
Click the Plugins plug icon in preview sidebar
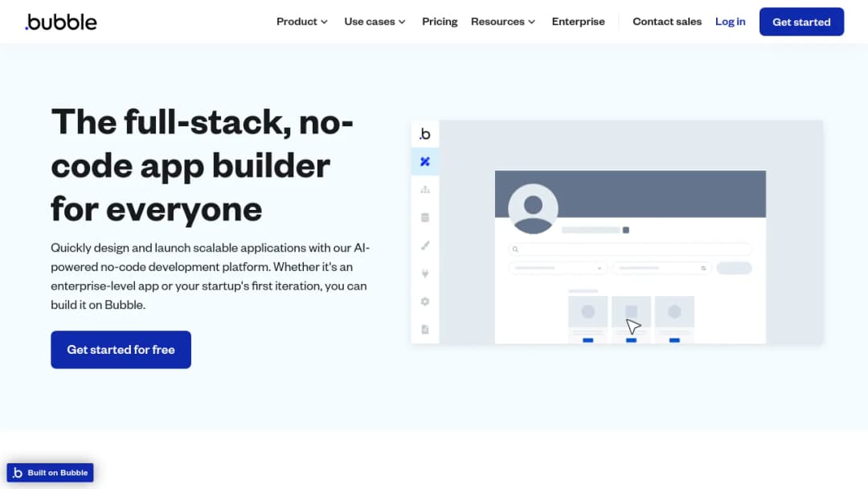(x=425, y=273)
